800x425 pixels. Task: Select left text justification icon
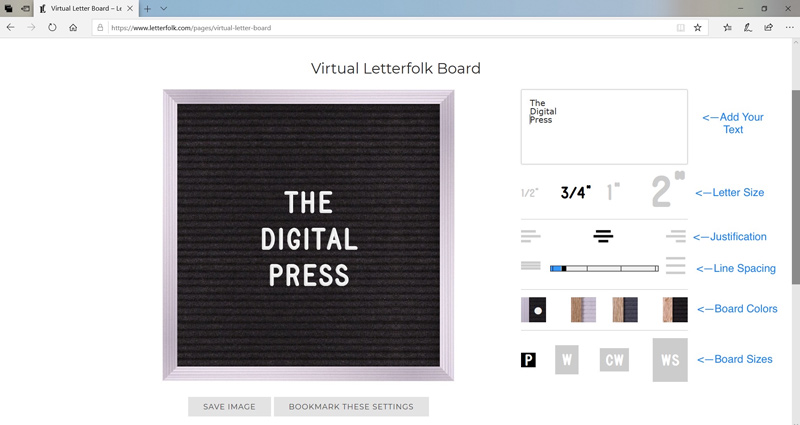click(x=530, y=236)
